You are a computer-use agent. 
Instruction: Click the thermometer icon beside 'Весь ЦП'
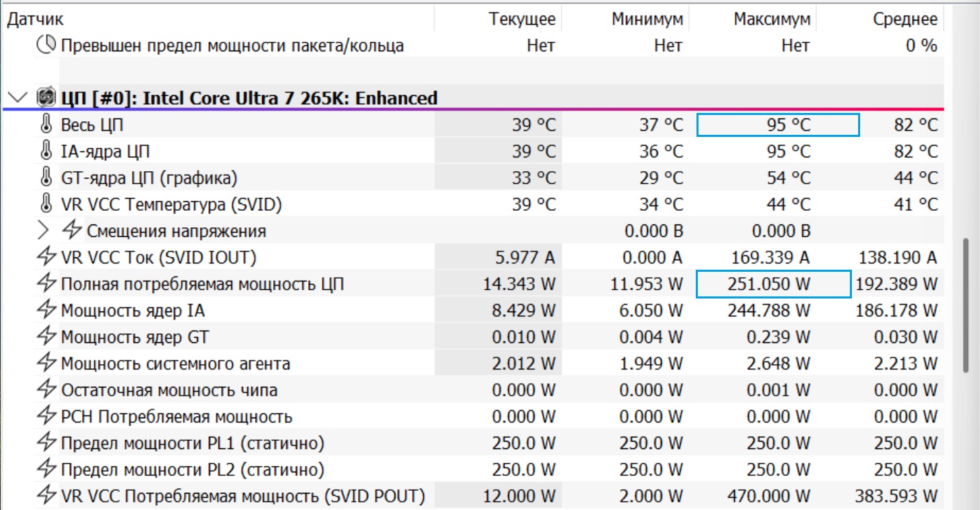tap(46, 125)
